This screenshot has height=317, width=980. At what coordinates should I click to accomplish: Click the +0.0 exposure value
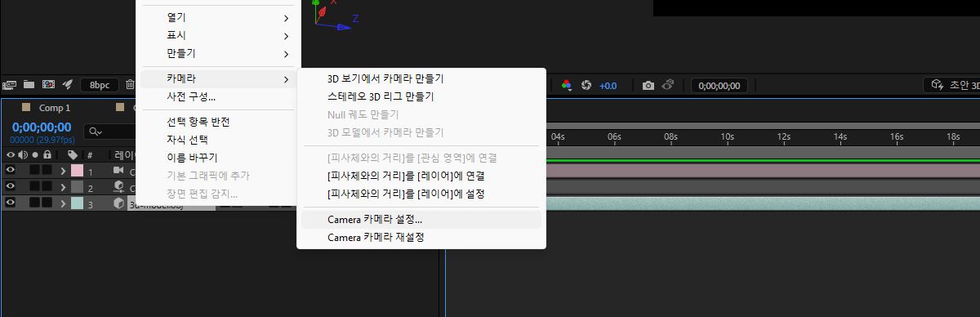608,86
